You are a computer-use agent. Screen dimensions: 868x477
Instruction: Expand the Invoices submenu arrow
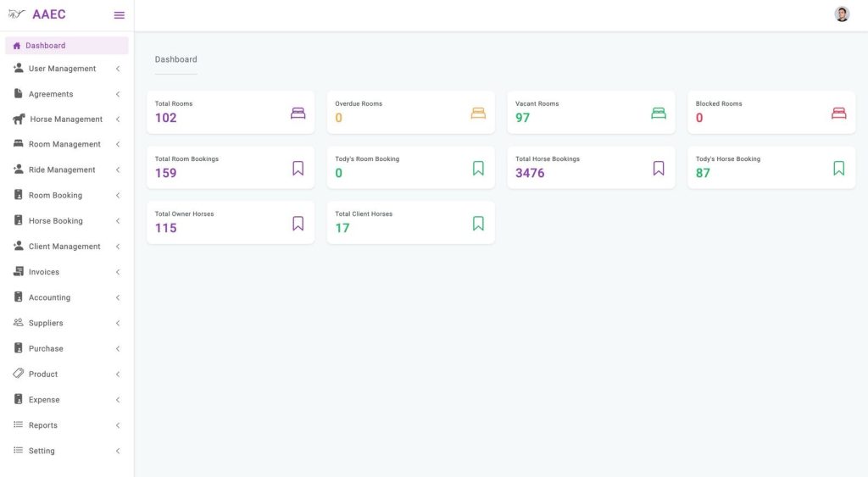[x=118, y=272]
